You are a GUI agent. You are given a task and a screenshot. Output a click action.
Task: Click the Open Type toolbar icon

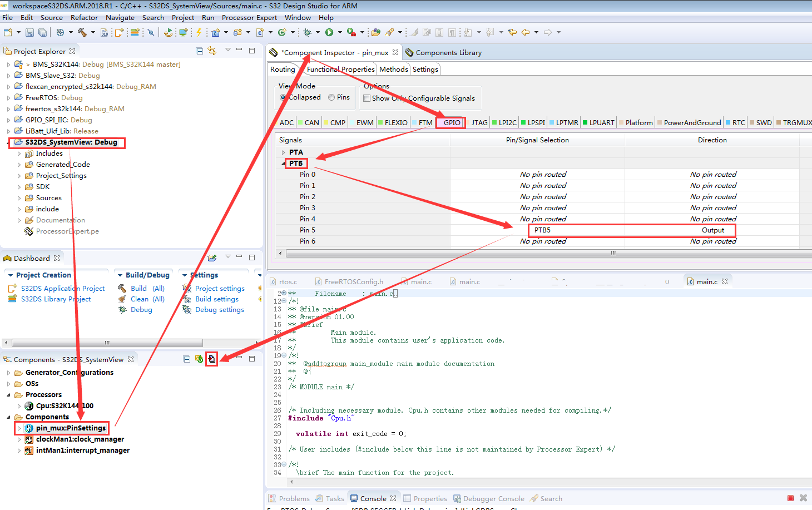[x=376, y=32]
